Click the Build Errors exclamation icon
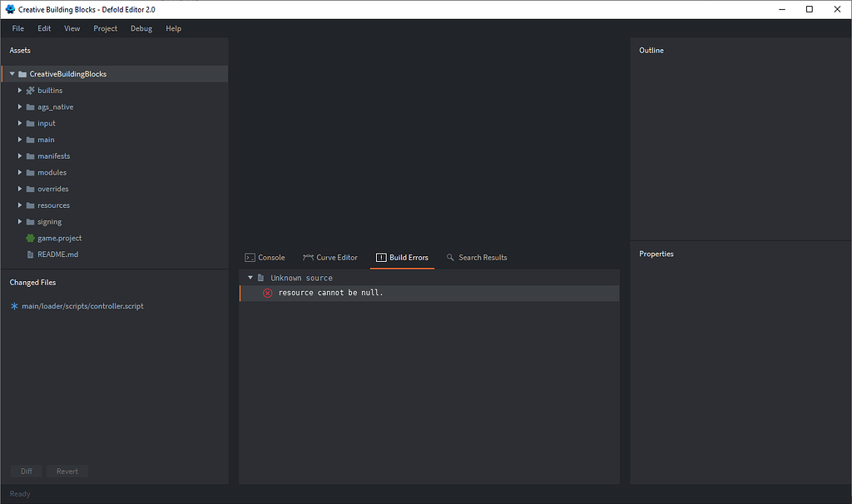This screenshot has height=504, width=852. (x=379, y=257)
